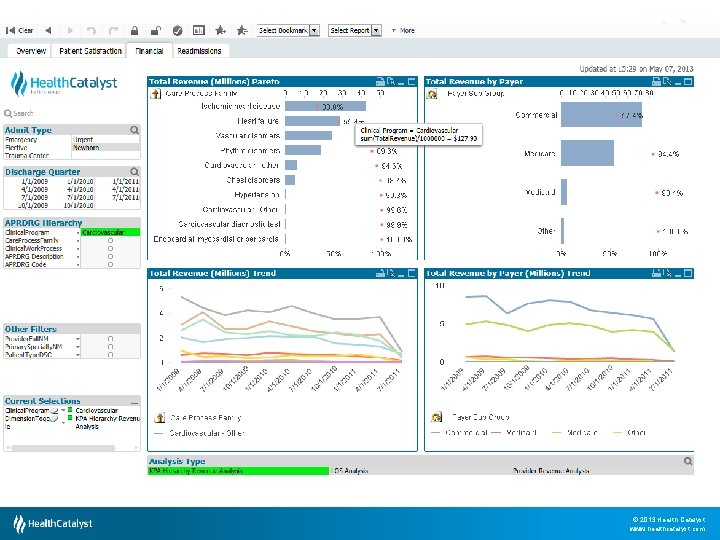Expand the APRDRG Description dropdown arrow
Image resolution: width=720 pixels, height=540 pixels.
(x=78, y=257)
